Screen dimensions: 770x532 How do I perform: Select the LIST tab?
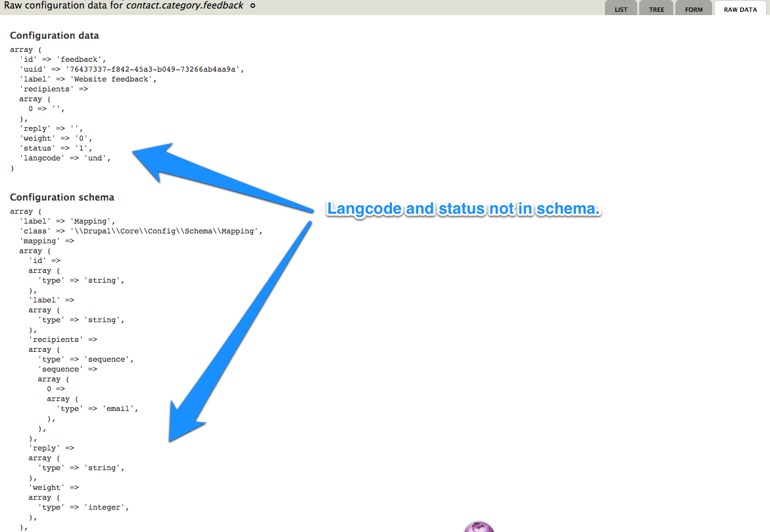(621, 9)
